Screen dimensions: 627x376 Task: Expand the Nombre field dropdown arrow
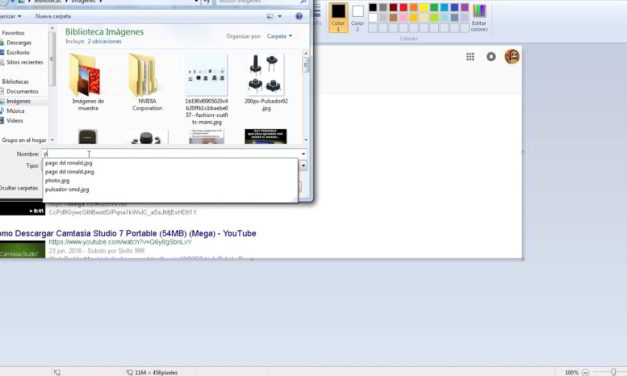[303, 154]
